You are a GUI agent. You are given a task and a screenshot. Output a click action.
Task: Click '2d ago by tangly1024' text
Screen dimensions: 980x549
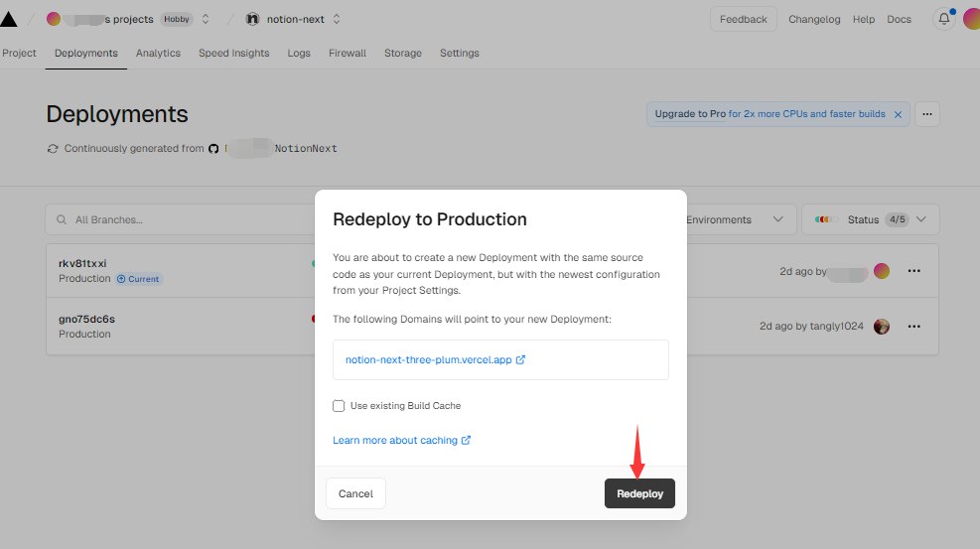tap(811, 326)
